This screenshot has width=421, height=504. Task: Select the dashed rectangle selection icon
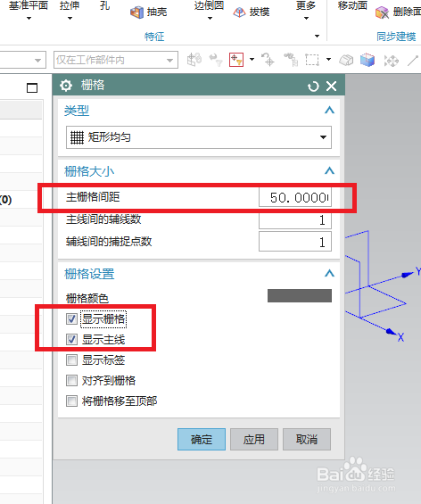pos(312,60)
